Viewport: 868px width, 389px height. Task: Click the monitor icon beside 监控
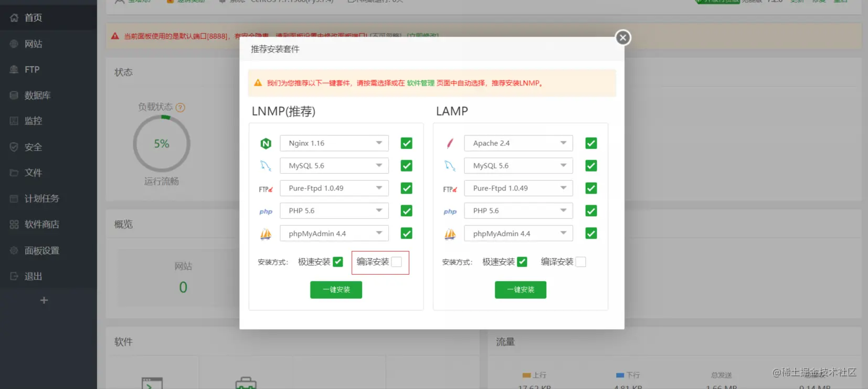pos(14,121)
